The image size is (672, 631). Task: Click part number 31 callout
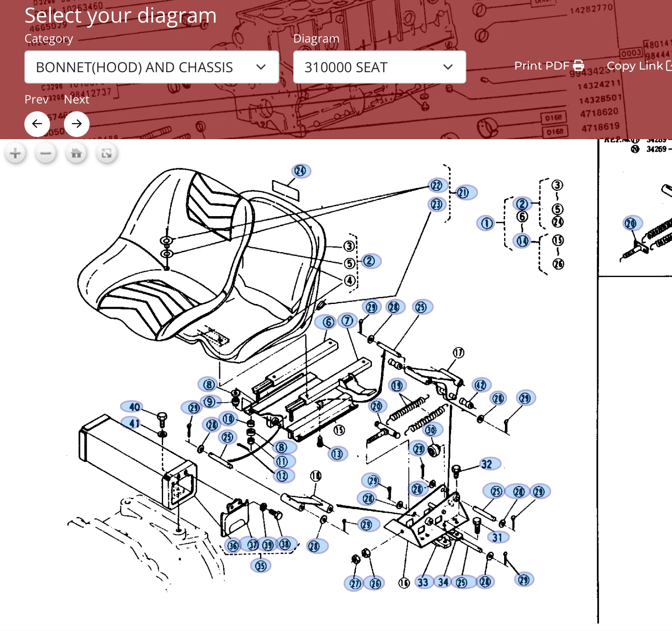497,538
